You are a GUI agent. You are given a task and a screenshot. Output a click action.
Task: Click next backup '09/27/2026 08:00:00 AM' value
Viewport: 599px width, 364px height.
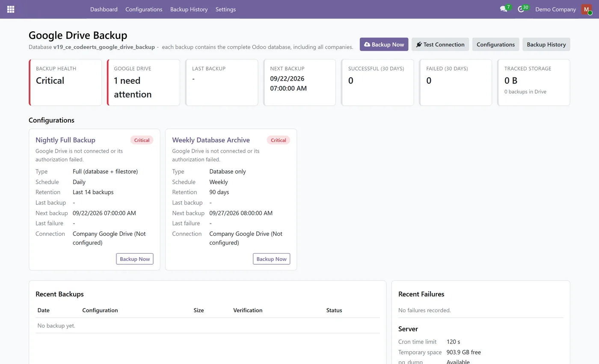[241, 213]
